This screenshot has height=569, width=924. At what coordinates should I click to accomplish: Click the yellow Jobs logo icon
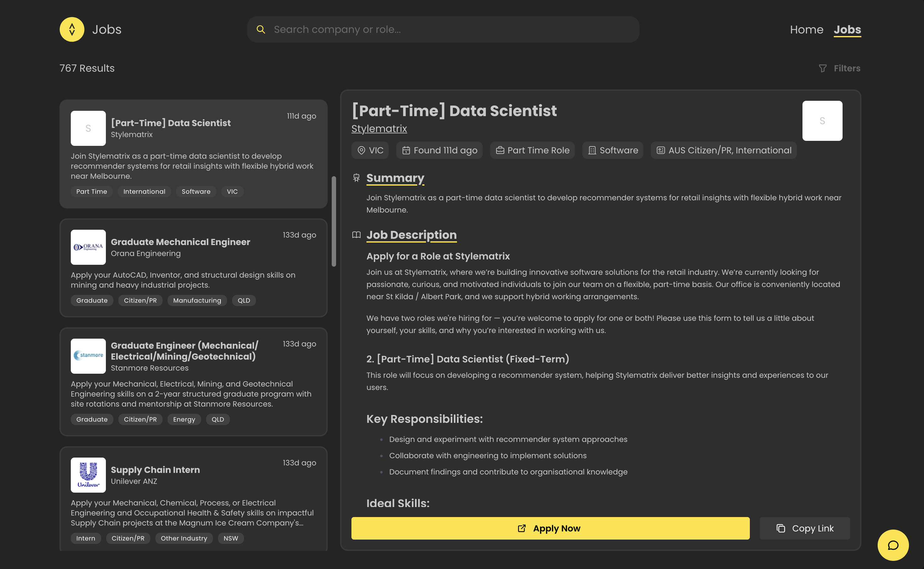pos(72,29)
